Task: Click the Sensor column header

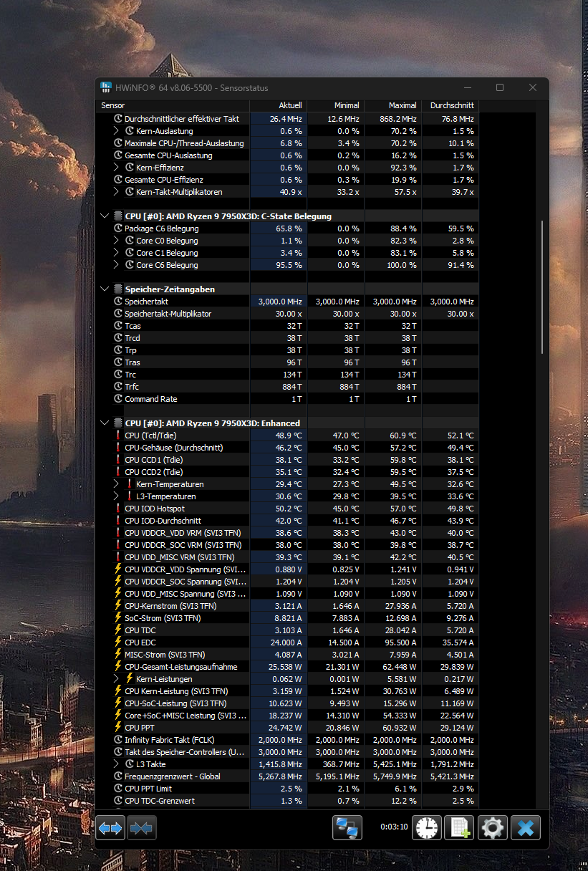Action: point(173,105)
